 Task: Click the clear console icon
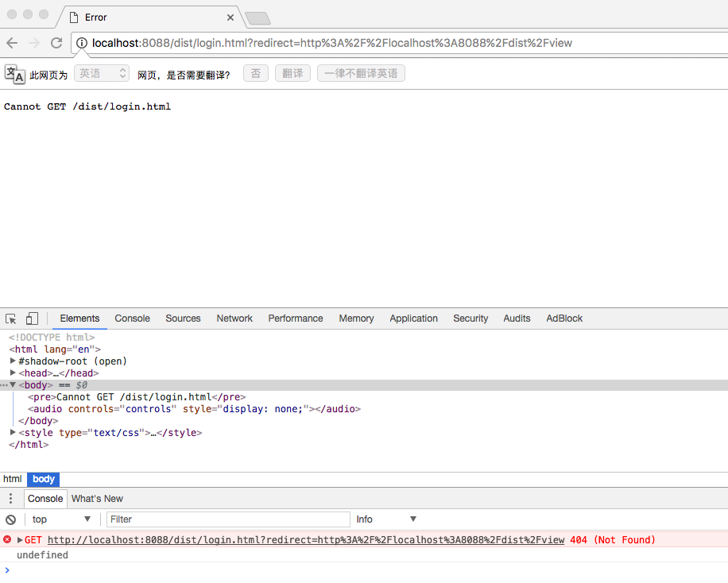pos(10,519)
